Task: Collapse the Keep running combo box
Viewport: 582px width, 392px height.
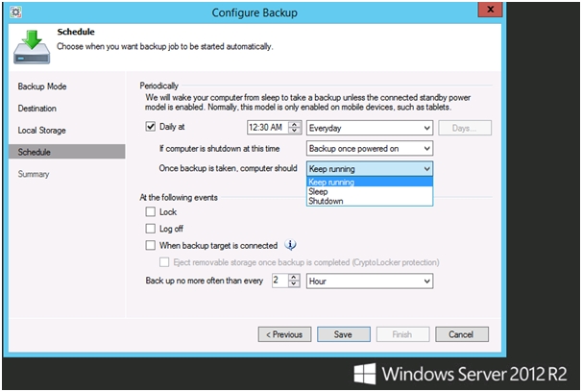Action: [370, 169]
